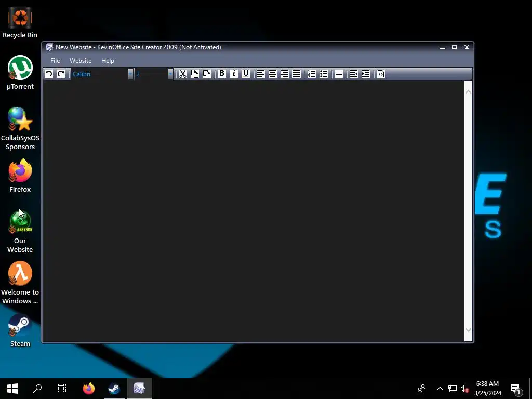Minimize the Site Creator window

443,47
